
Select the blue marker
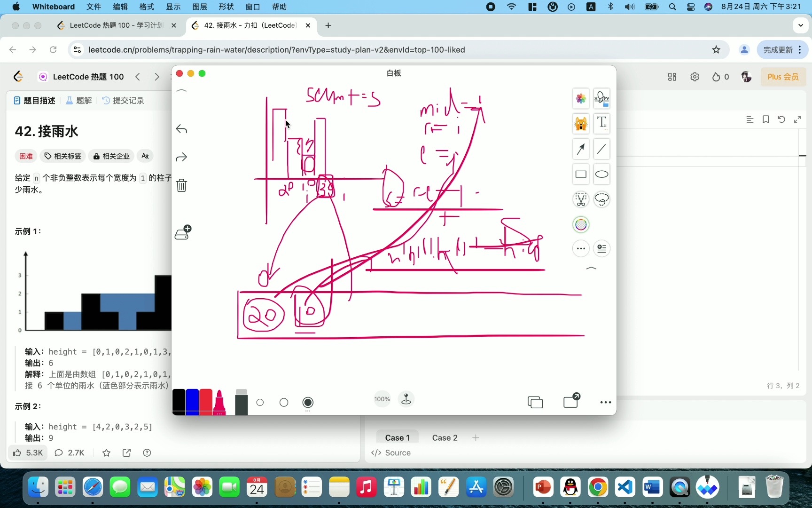coord(192,402)
